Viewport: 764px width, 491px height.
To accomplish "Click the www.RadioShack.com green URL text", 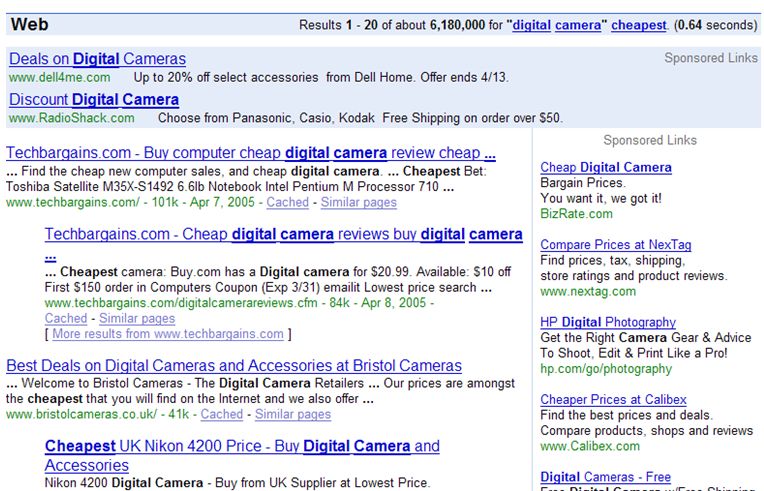I will (x=72, y=118).
